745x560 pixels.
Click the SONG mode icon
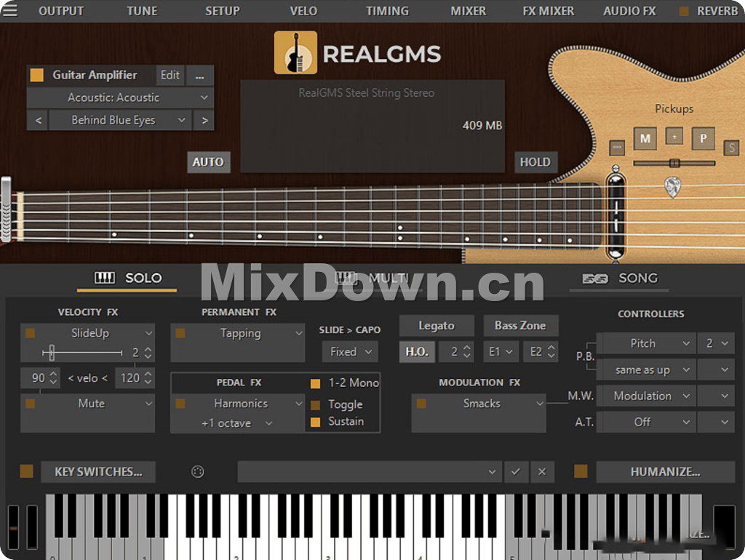coord(595,279)
